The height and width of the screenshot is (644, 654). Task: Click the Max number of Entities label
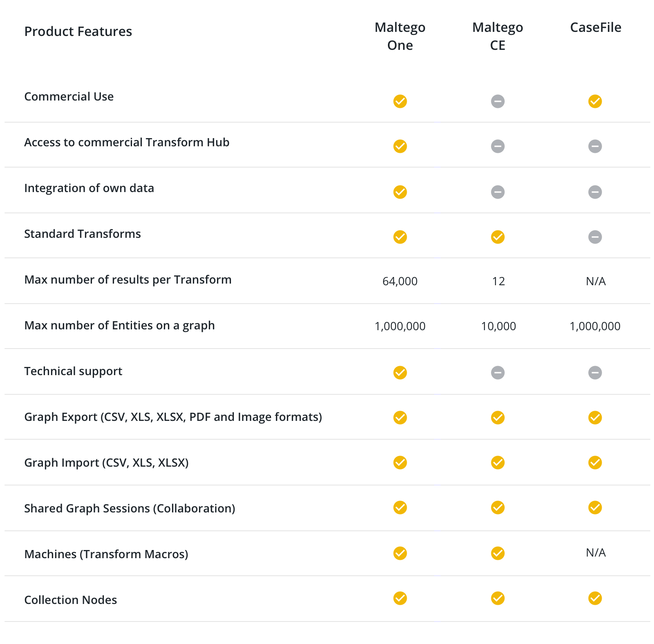tap(119, 325)
